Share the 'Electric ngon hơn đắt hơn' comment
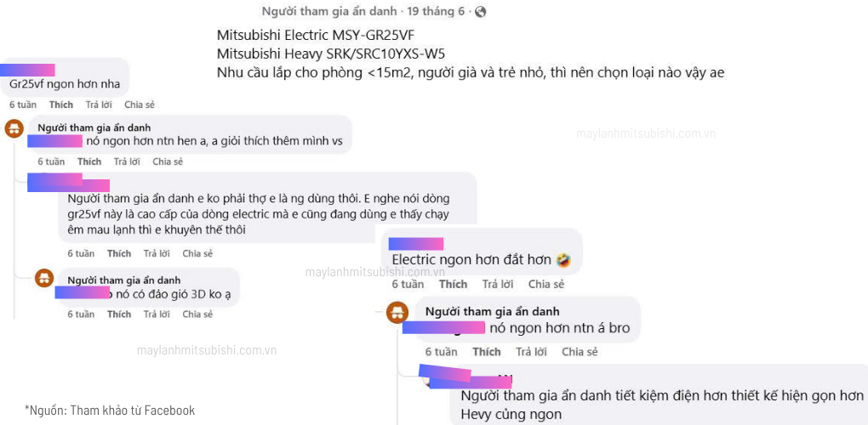868x425 pixels. 546,284
